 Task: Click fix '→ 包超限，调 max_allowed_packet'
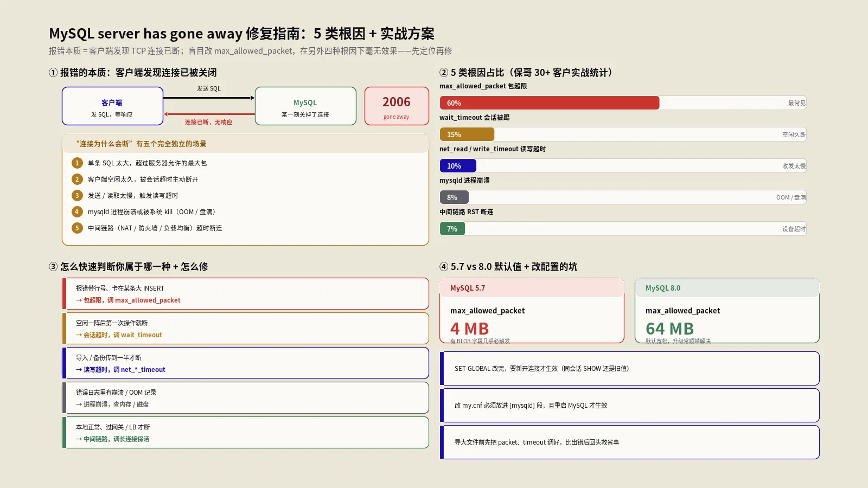point(128,300)
